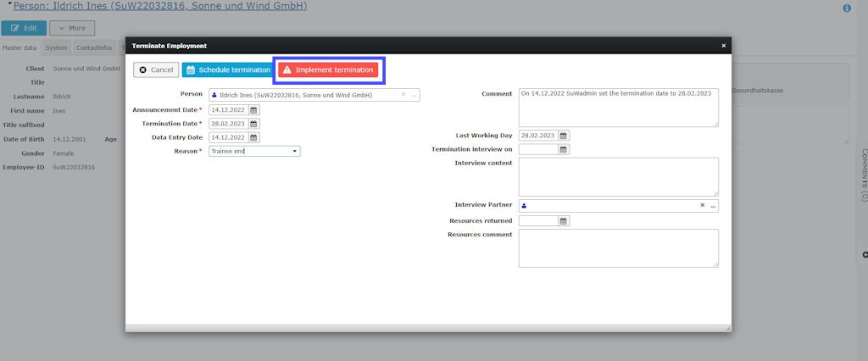Click the Comment text area

pyautogui.click(x=618, y=108)
